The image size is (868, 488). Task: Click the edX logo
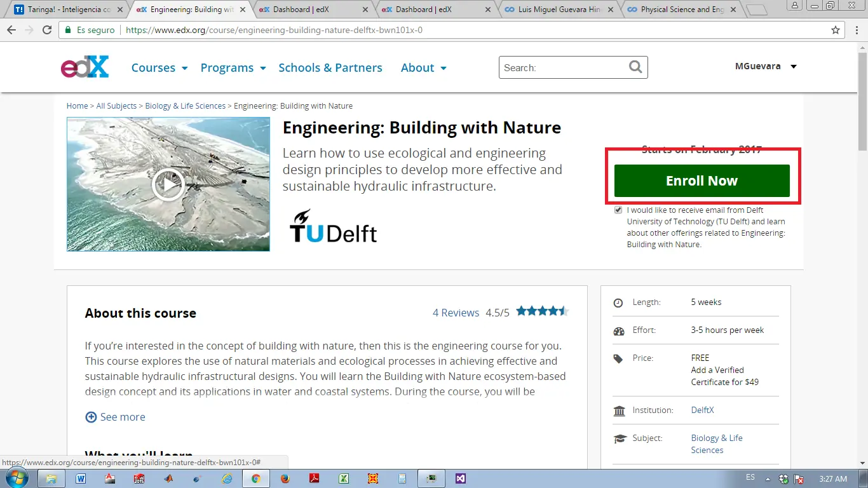coord(85,67)
